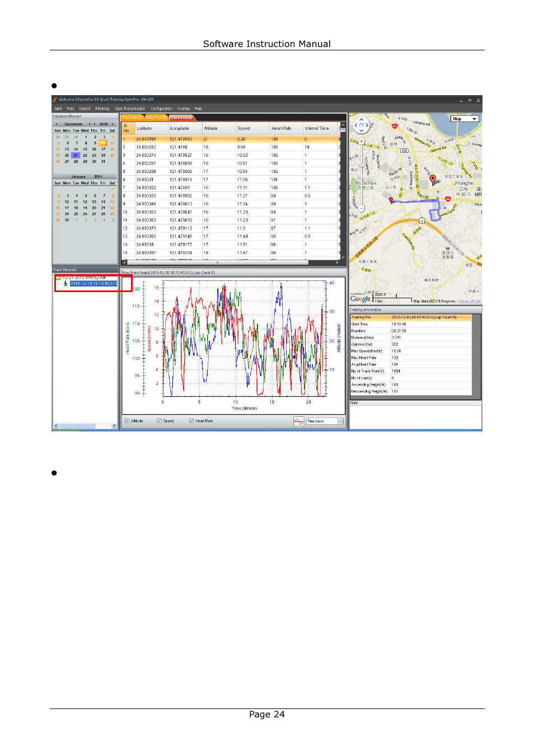Screen dimensions: 534x756
Task: Sort by Latitude column header
Action: coord(151,128)
